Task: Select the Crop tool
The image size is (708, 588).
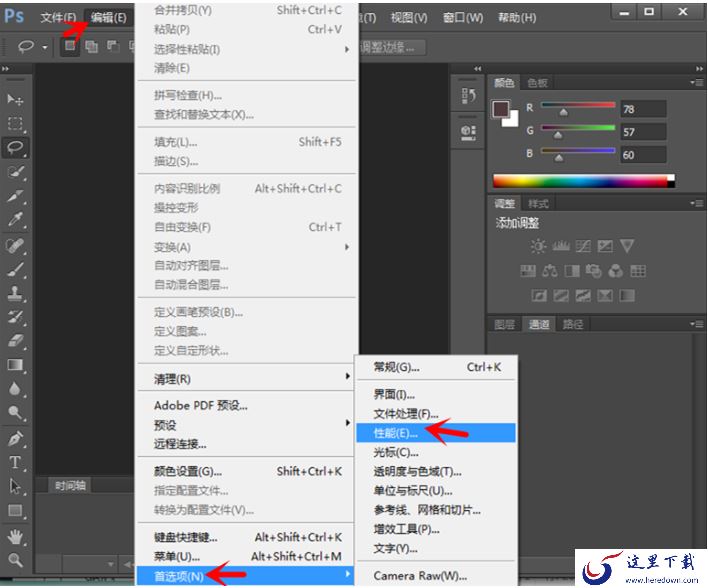Action: 15,196
